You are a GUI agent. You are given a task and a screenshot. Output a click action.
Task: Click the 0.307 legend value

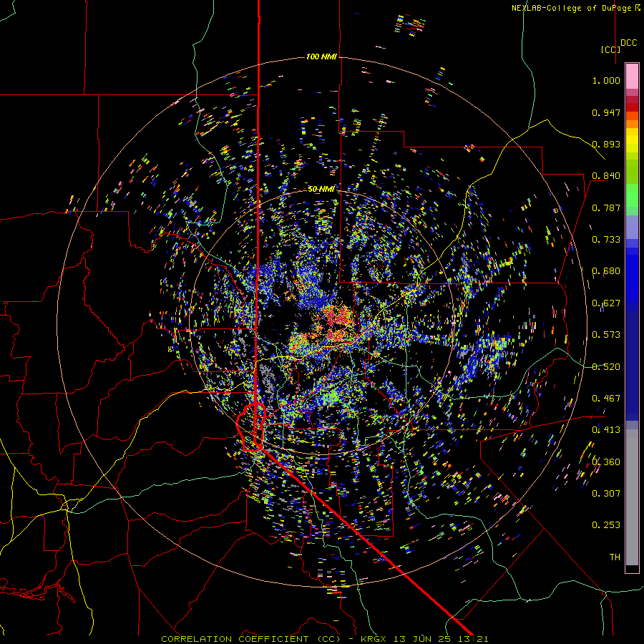click(606, 494)
